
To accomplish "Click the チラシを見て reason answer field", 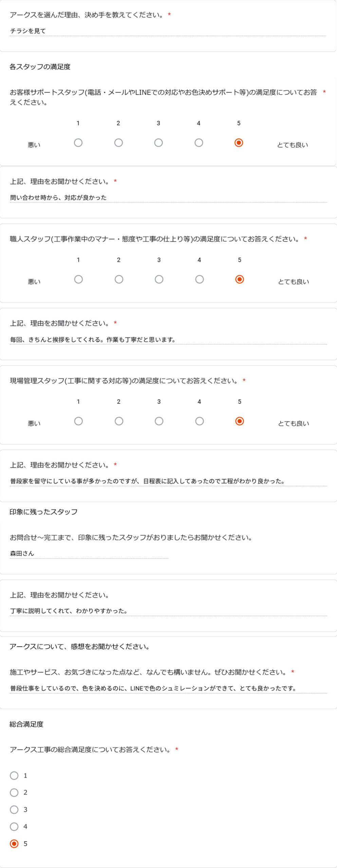I will click(168, 31).
